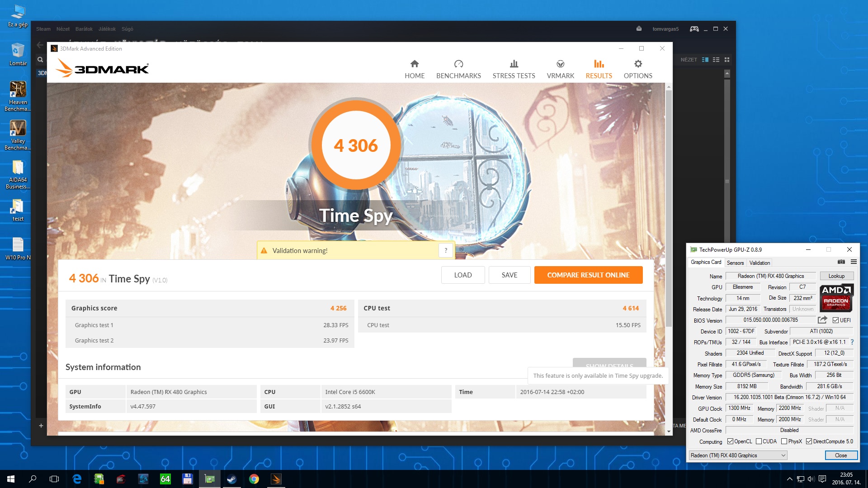This screenshot has width=868, height=488.
Task: Click the Windows search magnifier on taskbar
Action: click(33, 479)
